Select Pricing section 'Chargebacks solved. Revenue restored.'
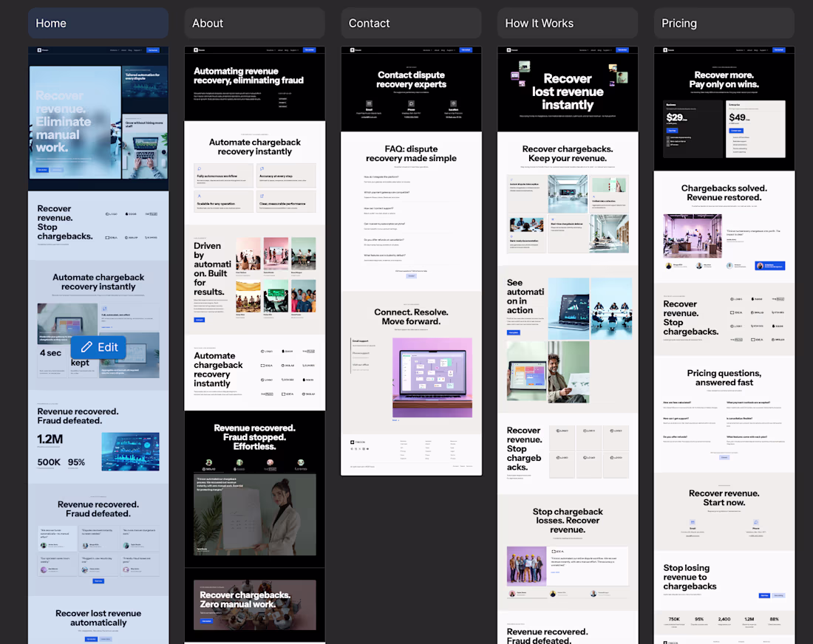Viewport: 813px width, 644px height. pos(724,227)
